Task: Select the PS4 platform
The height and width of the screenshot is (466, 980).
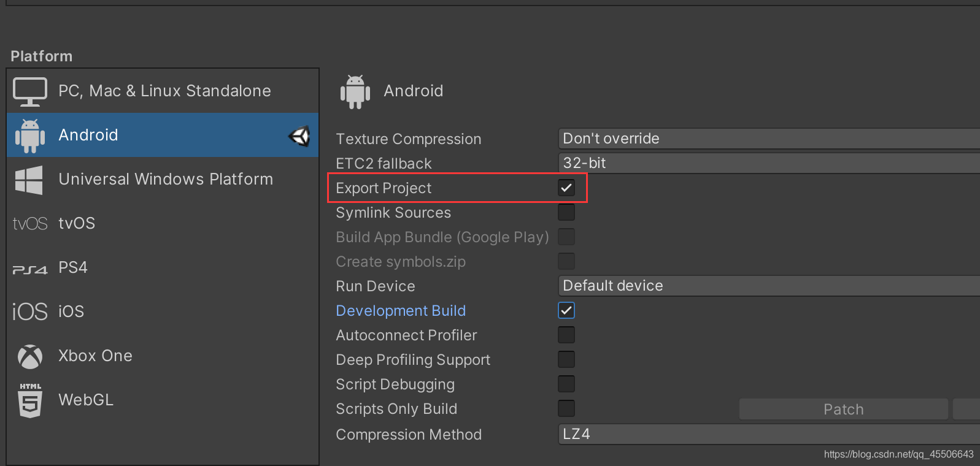Action: [163, 267]
